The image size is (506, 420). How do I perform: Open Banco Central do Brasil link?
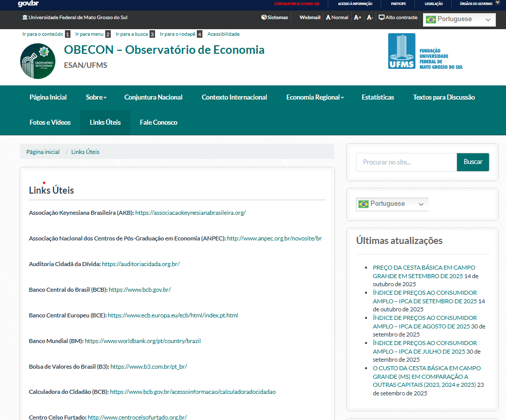click(x=139, y=290)
